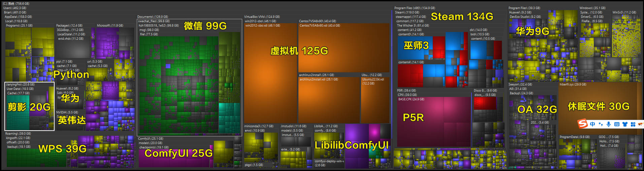Select the 'The Witcher 3\ (61.4 GB)' folder
Screen dimensions: 644x171
pyautogui.click(x=413, y=26)
